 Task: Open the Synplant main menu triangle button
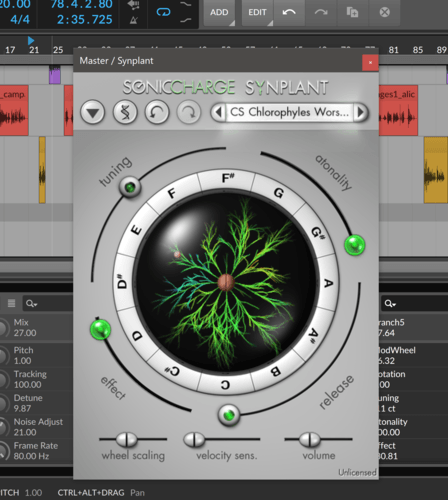tap(93, 112)
